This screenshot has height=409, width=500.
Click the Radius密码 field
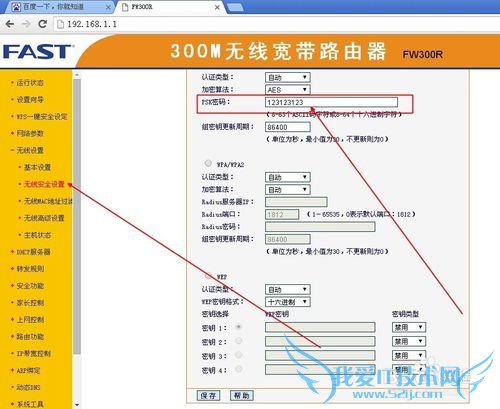point(320,227)
